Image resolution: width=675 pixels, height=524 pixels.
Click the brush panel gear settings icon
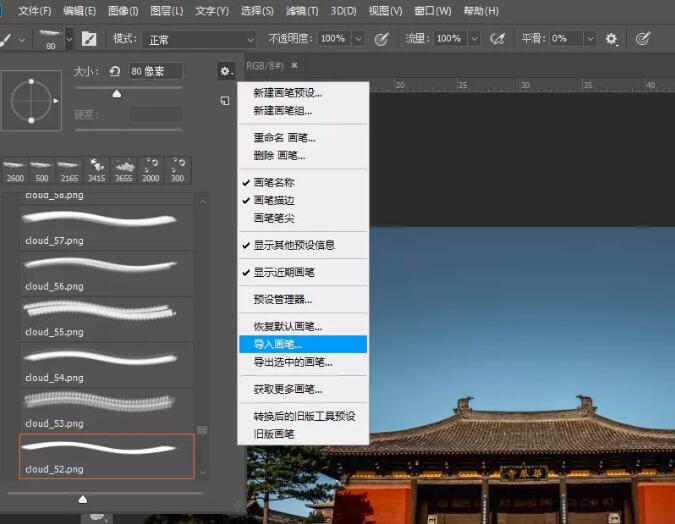click(226, 71)
